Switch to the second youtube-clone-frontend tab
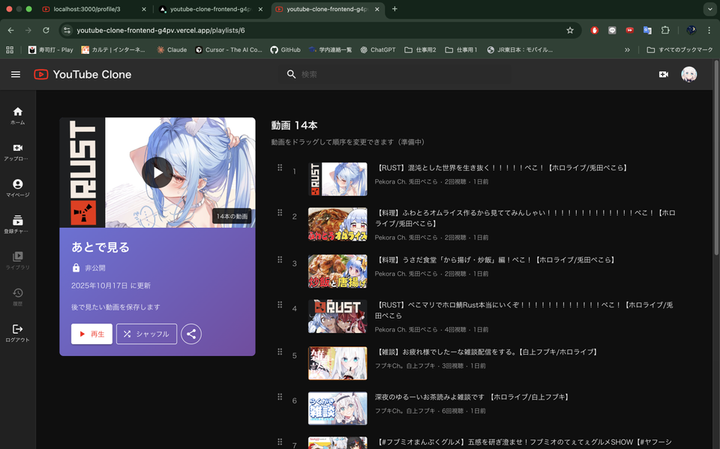720x449 pixels. click(x=210, y=9)
